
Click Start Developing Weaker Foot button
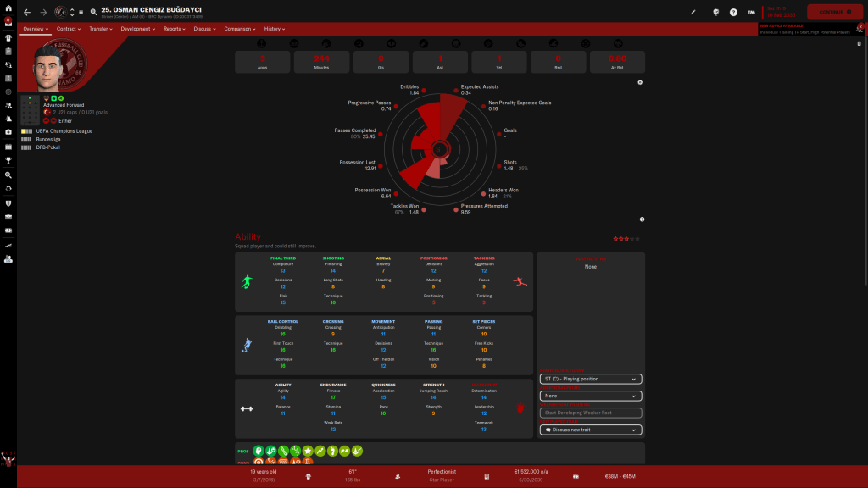[x=591, y=413]
